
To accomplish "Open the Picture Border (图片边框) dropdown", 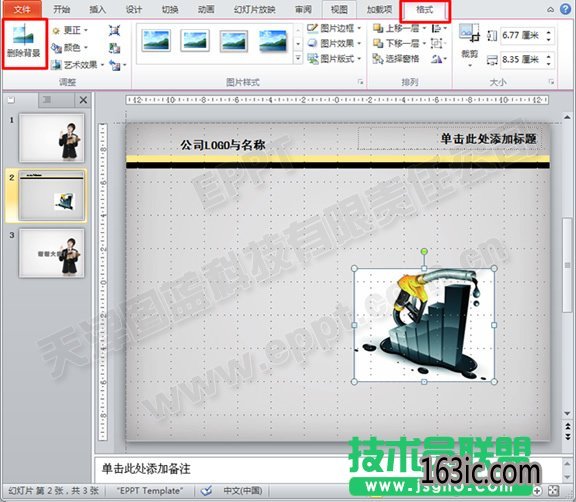I will tap(334, 28).
